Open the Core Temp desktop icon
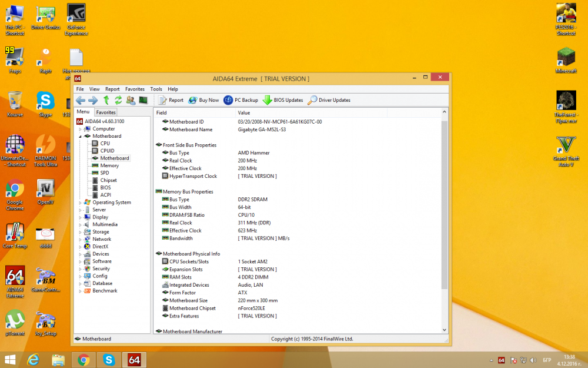The height and width of the screenshot is (368, 588). [15, 236]
